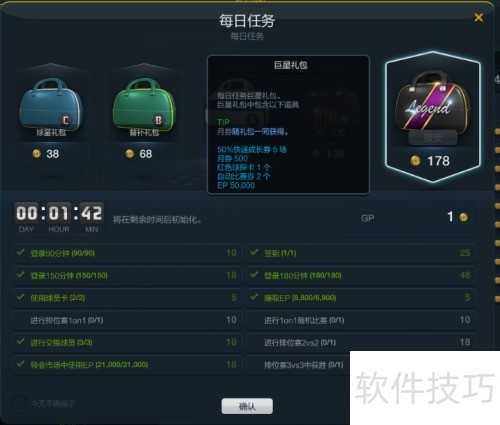Click the gold coin beside 38
Screen dimensions: 500x425
pyautogui.click(x=37, y=154)
